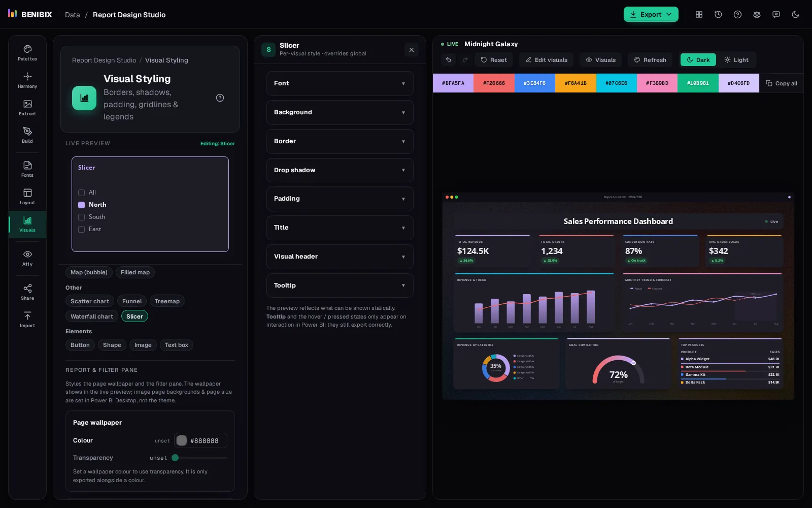
Task: Check the All slicer checkbox
Action: point(81,193)
